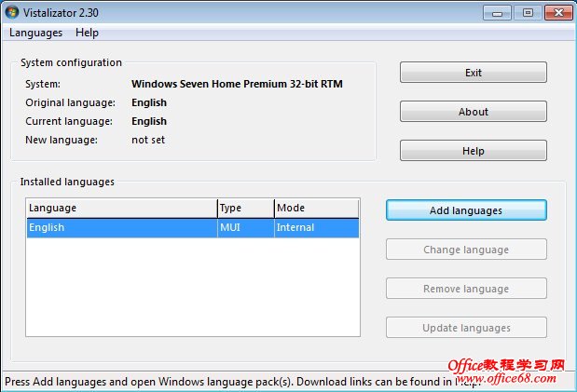Open the About dialog button
Screen dimensions: 577x392
(474, 112)
